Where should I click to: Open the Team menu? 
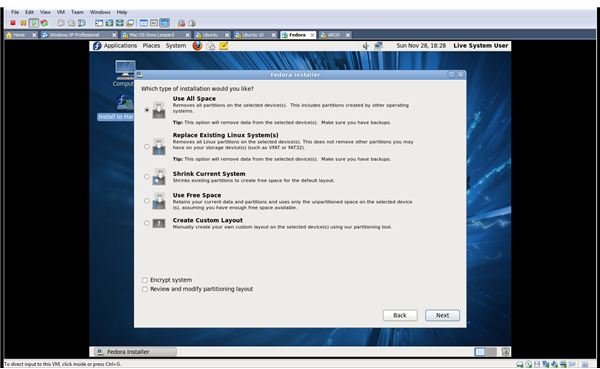[x=77, y=12]
